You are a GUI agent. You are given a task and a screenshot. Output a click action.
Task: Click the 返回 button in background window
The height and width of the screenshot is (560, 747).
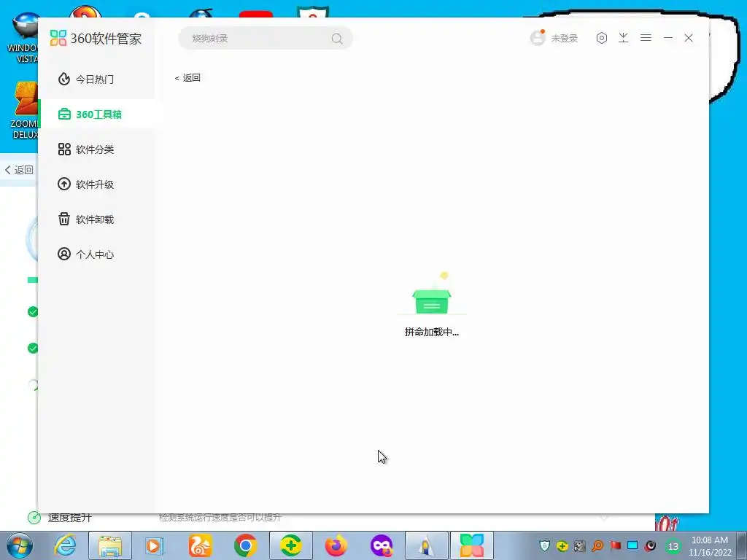(x=19, y=170)
